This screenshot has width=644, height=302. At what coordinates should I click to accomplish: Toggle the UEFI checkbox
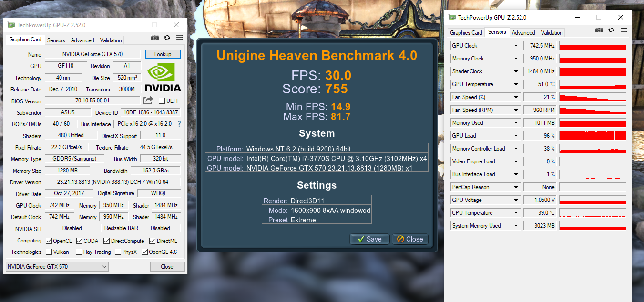pos(162,101)
